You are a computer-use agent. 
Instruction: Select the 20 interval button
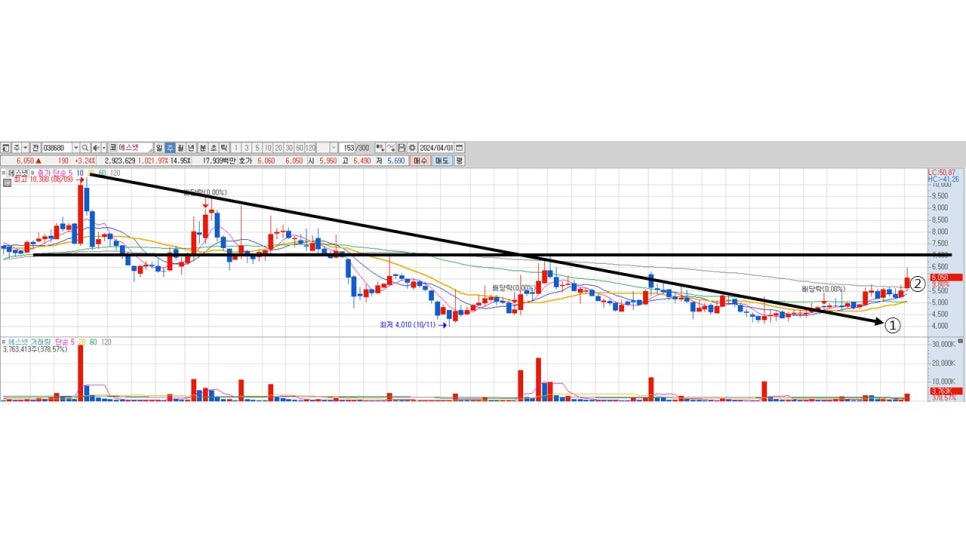point(278,148)
